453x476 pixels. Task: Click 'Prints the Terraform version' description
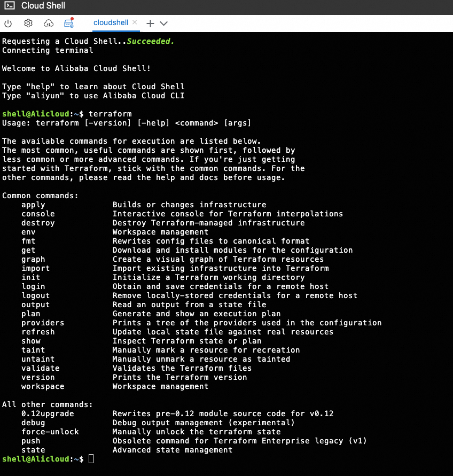(179, 377)
